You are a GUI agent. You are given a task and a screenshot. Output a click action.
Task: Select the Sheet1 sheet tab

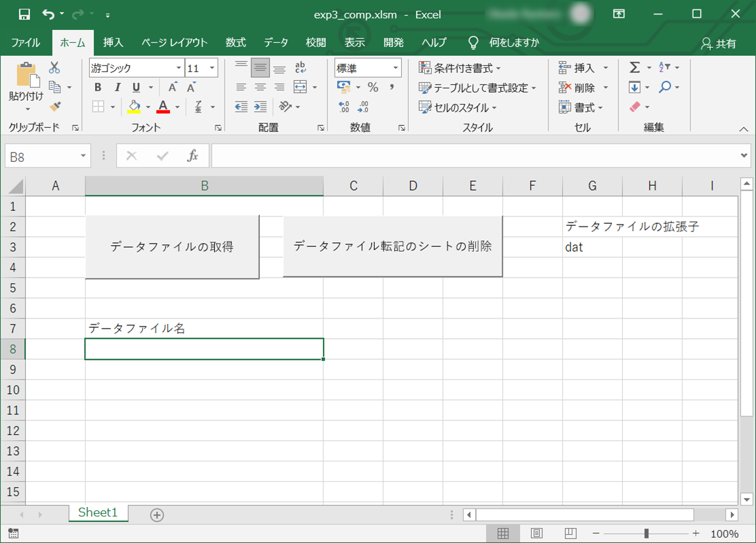(98, 512)
